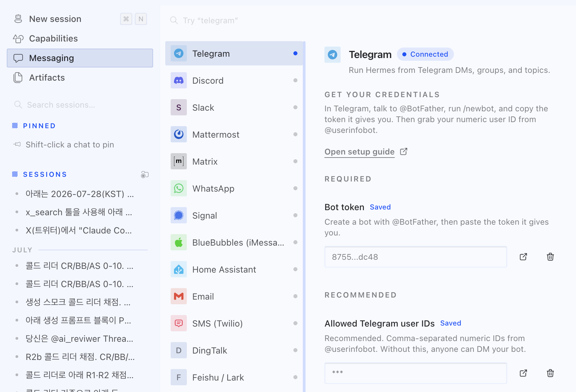Image resolution: width=576 pixels, height=392 pixels.
Task: Open session "아래는 2026-07-28(KST) ..."
Action: 80,194
